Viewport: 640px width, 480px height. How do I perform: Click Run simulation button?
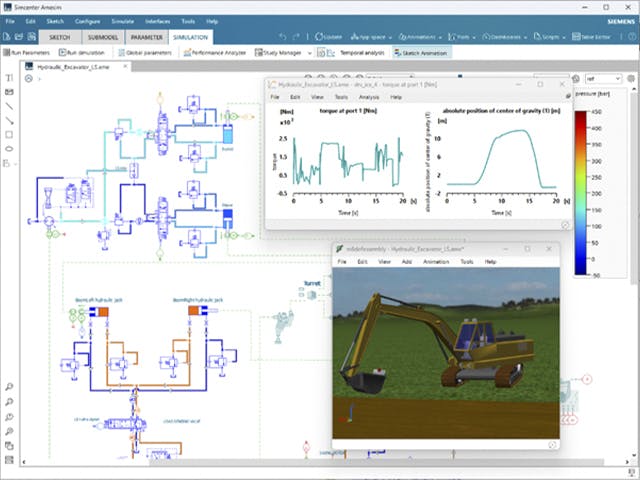82,53
